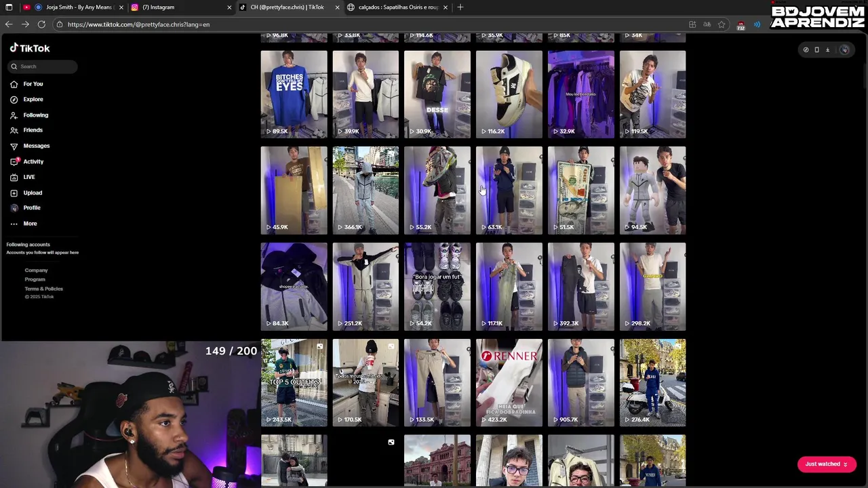Open the TOP 5 OUTFITS video
This screenshot has height=488, width=868.
[x=294, y=383]
